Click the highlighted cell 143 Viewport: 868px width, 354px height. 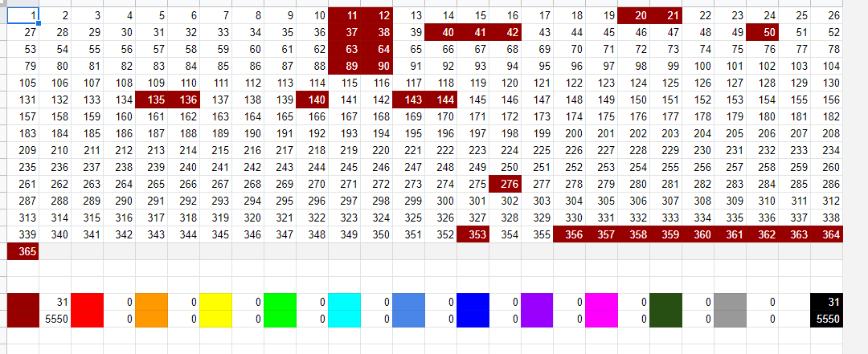point(408,100)
